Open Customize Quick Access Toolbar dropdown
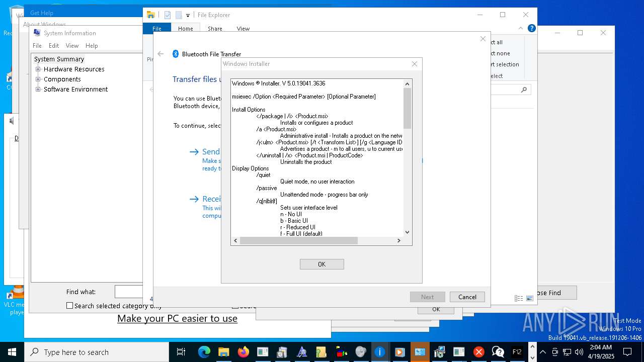This screenshot has height=362, width=644. click(x=188, y=16)
